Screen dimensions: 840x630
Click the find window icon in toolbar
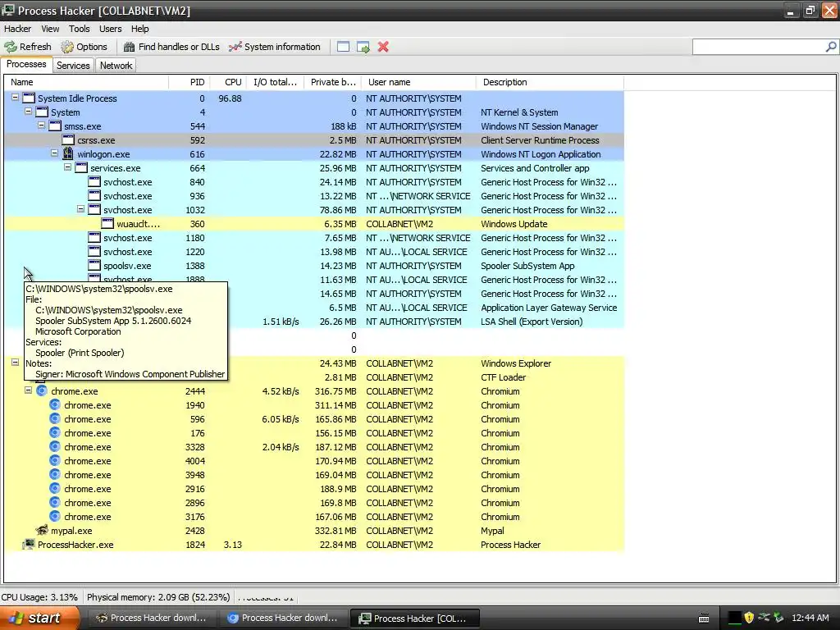(x=344, y=47)
